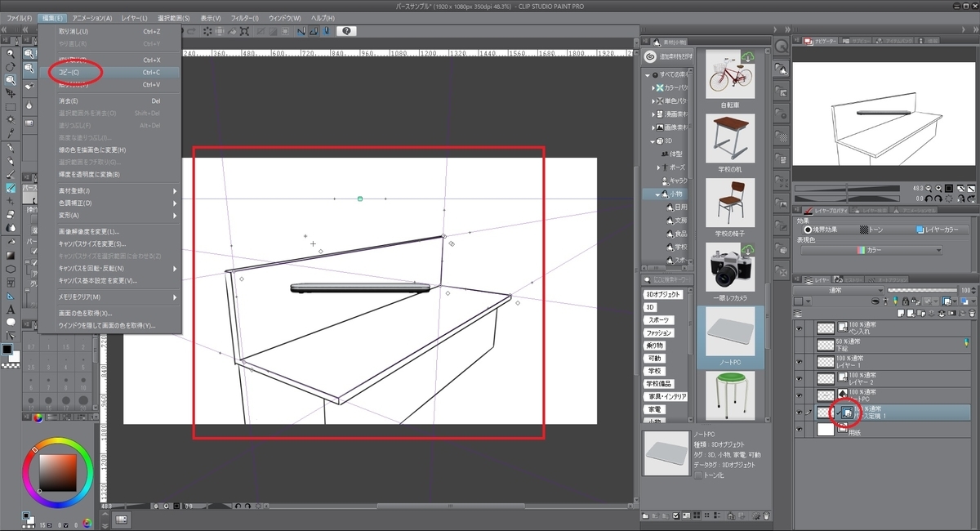
Task: Hide the 用紙 paper layer
Action: point(799,430)
